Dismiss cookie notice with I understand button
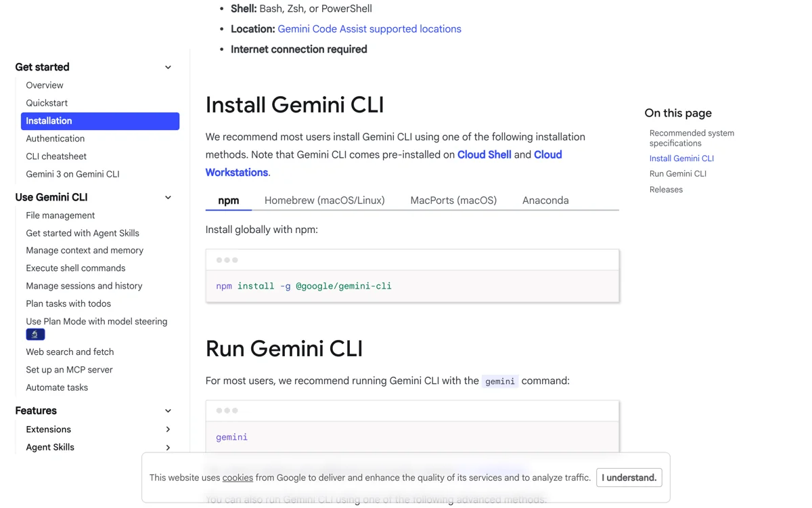Viewport: 812px width, 508px height. 629,478
